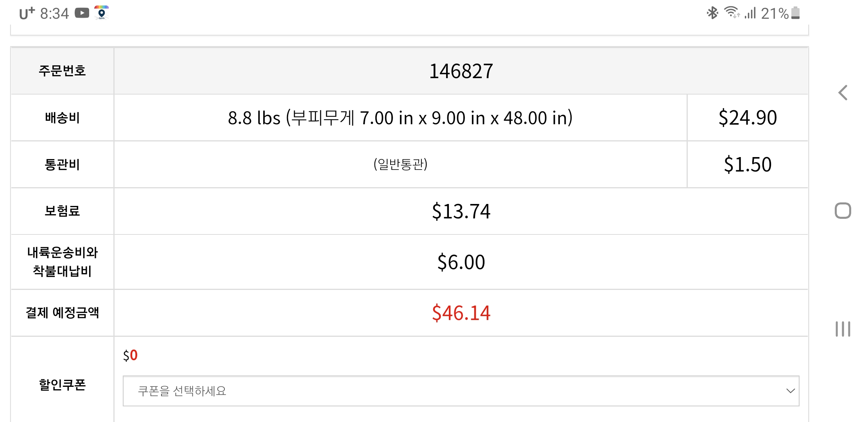Tap the Android back navigation arrow

pos(843,93)
